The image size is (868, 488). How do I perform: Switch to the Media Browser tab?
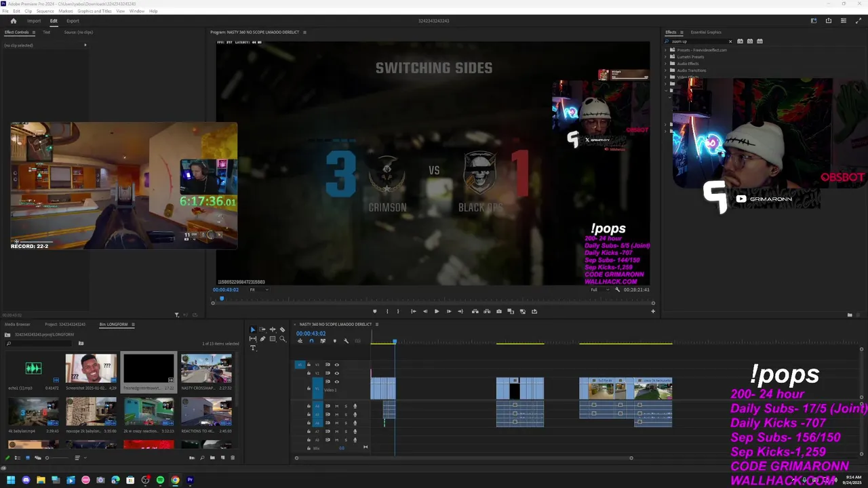[18, 324]
